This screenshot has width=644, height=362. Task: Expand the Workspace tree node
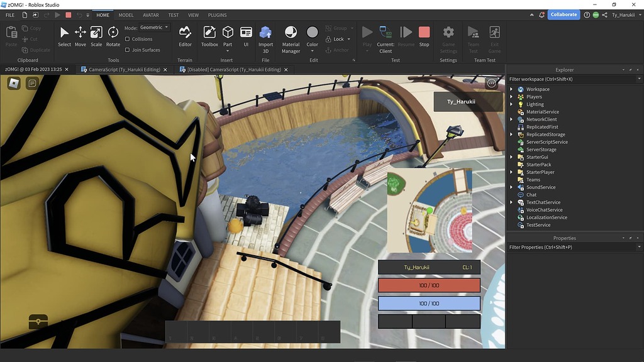pos(511,89)
